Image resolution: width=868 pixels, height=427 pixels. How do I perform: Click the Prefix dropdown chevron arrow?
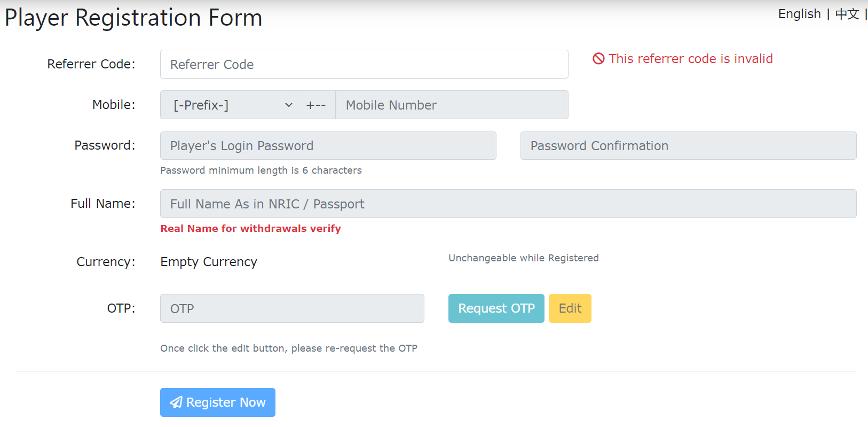pos(288,105)
